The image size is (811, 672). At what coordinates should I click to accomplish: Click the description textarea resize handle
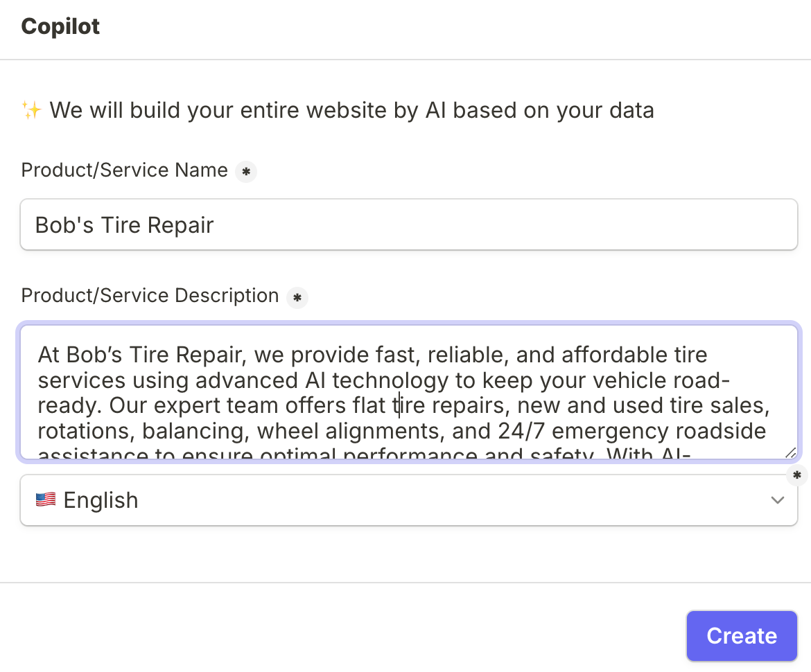pyautogui.click(x=790, y=453)
